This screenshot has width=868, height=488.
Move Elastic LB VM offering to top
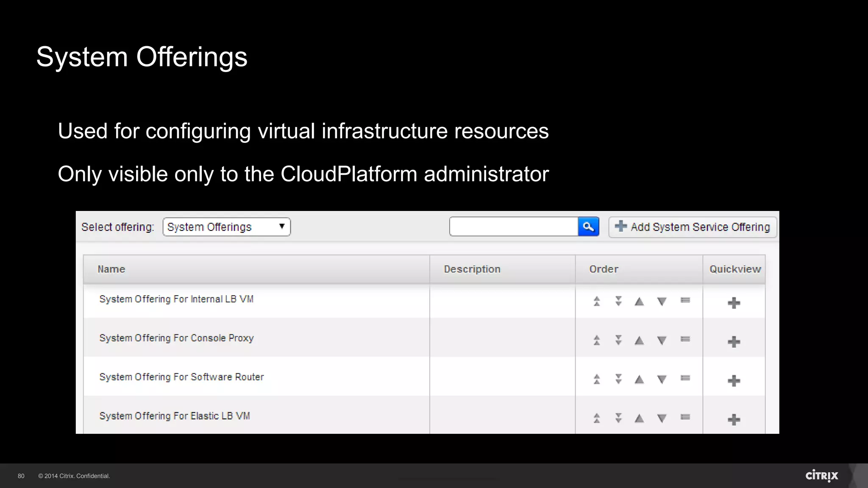click(597, 418)
